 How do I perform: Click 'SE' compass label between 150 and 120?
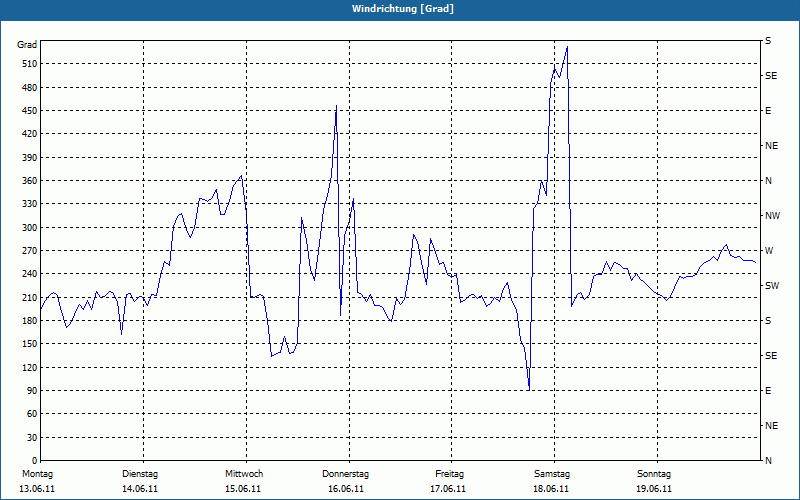point(771,356)
